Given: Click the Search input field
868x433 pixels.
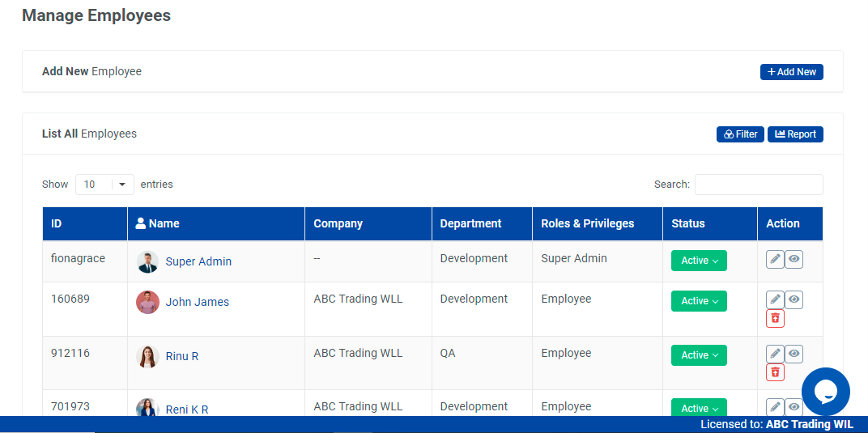Looking at the screenshot, I should 758,185.
